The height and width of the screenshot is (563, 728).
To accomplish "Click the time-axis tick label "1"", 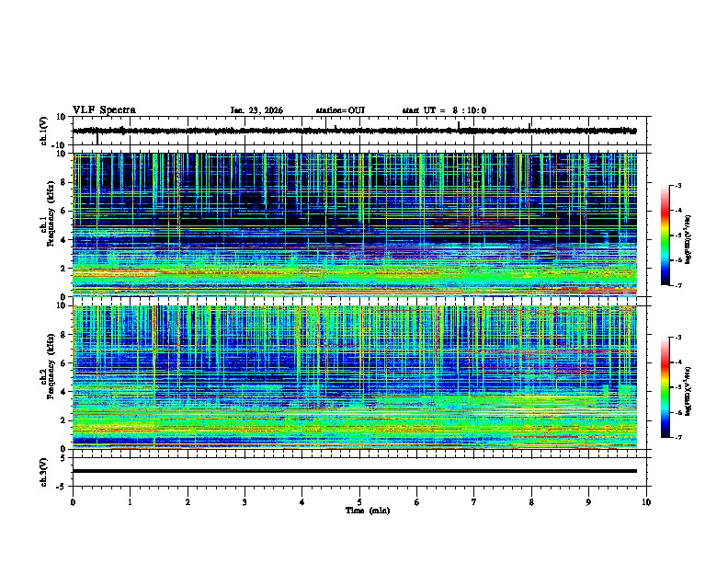I will (130, 502).
